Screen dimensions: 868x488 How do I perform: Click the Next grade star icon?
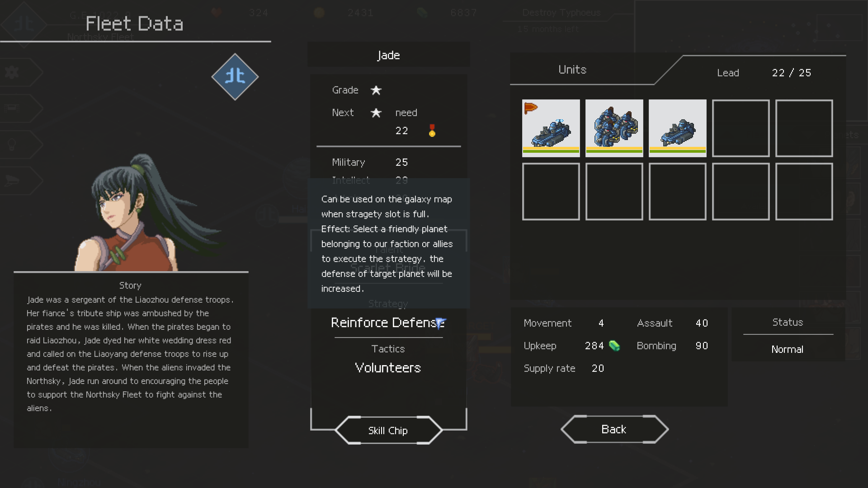pyautogui.click(x=376, y=113)
